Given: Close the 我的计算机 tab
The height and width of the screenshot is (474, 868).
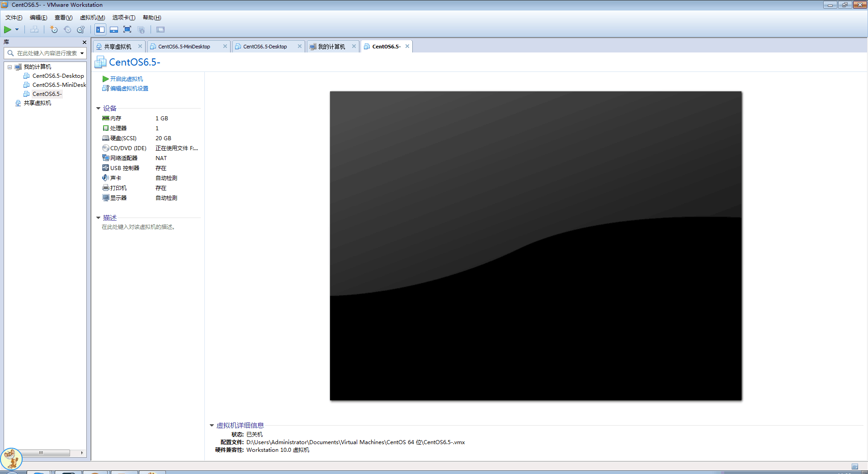Looking at the screenshot, I should (354, 46).
